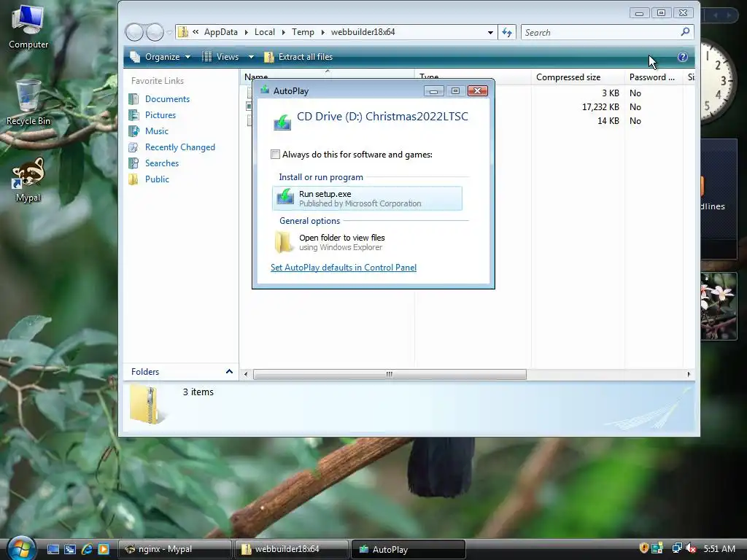The height and width of the screenshot is (560, 747).
Task: Choose Open folder to view files
Action: (367, 242)
